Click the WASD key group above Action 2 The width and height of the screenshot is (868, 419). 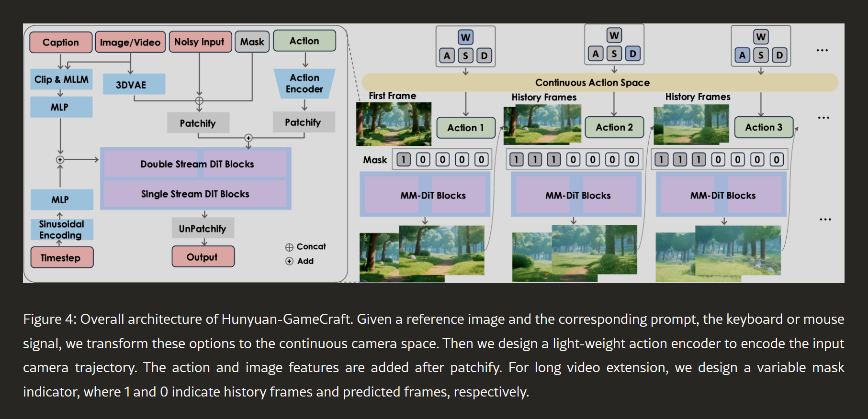click(x=614, y=45)
